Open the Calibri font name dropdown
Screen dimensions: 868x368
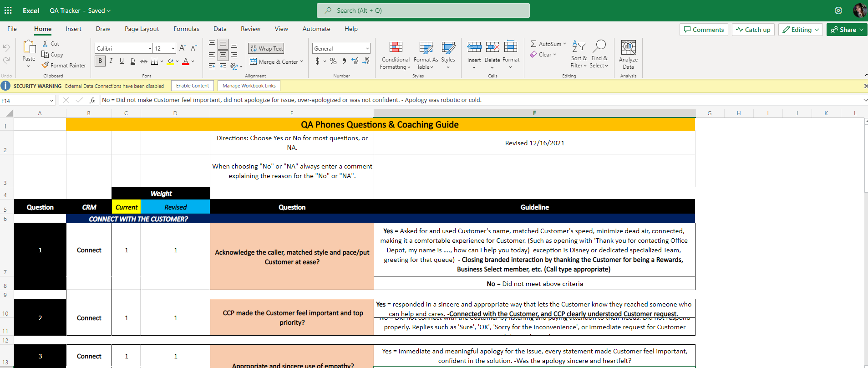click(150, 48)
